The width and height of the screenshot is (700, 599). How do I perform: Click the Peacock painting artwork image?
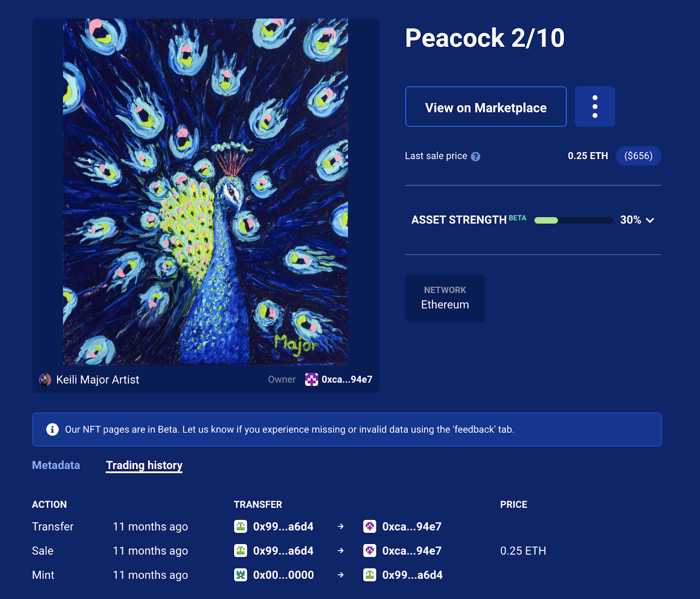click(x=206, y=192)
